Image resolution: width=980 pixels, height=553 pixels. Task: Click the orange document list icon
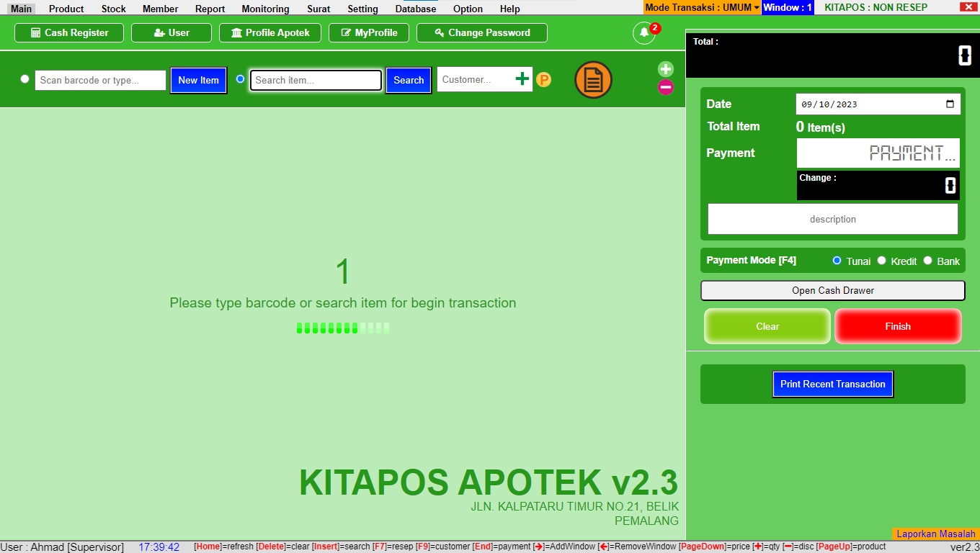pos(593,80)
